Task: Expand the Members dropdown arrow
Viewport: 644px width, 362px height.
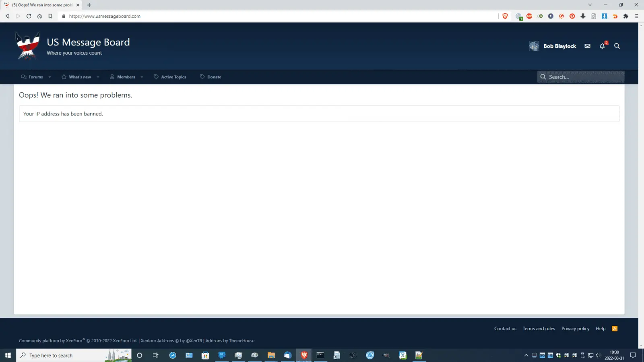Action: point(142,77)
